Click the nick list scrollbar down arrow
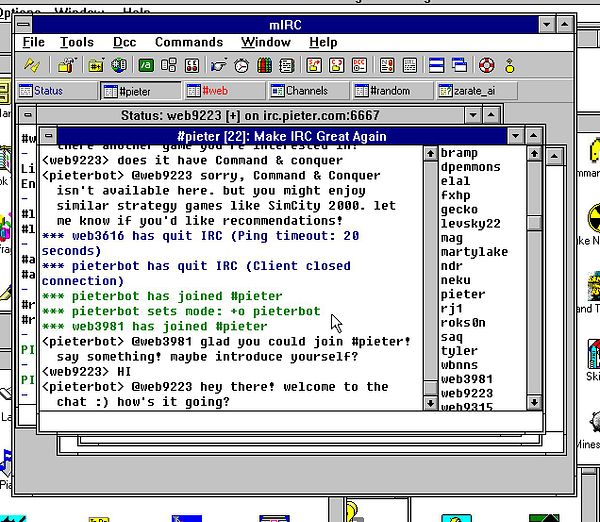600x522 pixels. coord(534,403)
